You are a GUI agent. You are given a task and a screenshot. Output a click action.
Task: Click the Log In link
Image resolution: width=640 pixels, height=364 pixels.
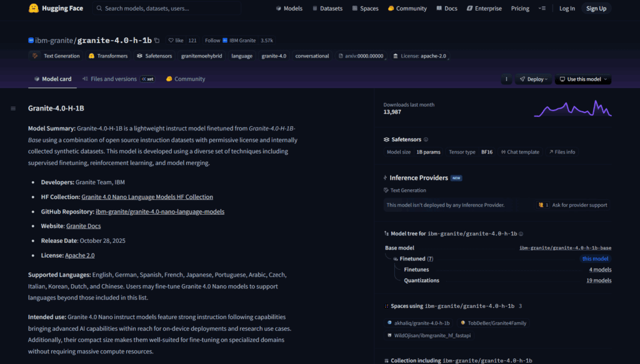(567, 8)
